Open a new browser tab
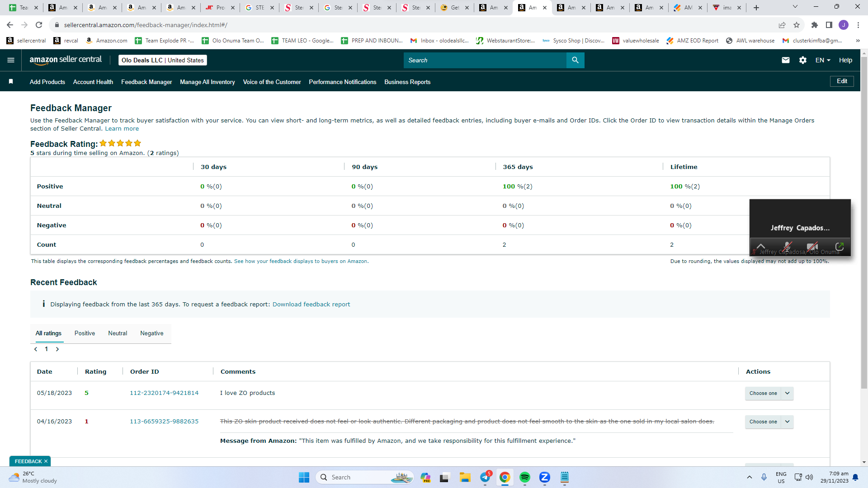The width and height of the screenshot is (868, 488). [x=756, y=8]
